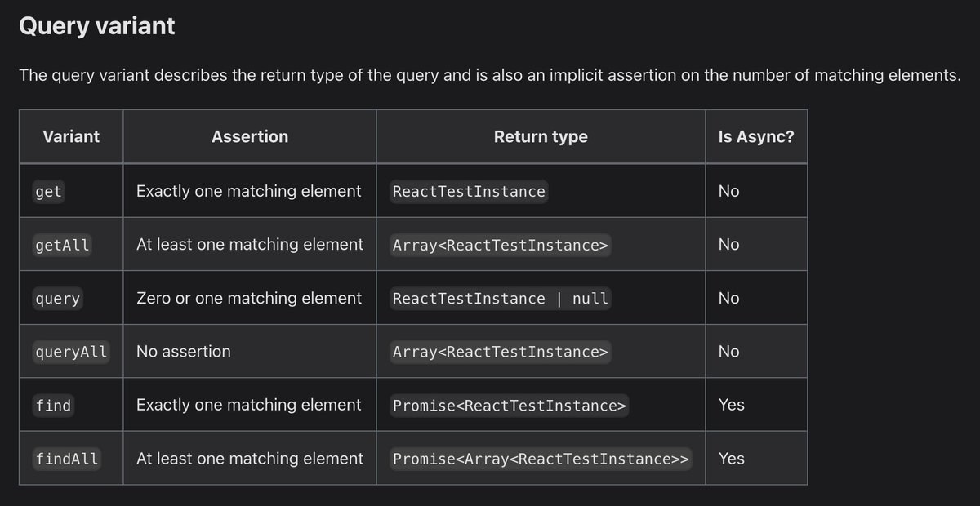Click the query variant code label

57,299
